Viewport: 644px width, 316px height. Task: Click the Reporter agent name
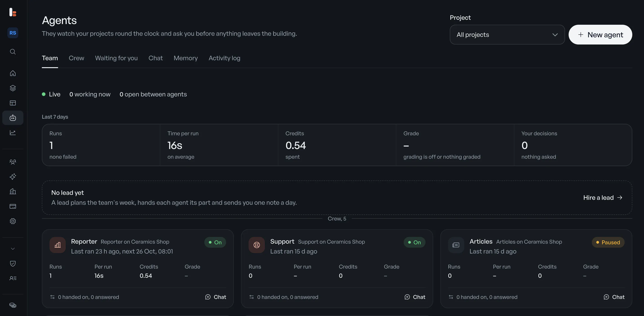pos(84,242)
